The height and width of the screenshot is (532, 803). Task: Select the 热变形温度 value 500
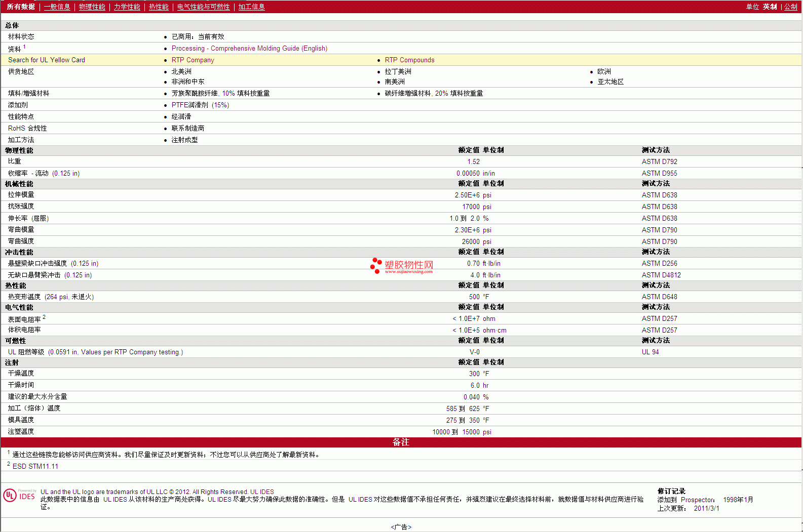[475, 297]
